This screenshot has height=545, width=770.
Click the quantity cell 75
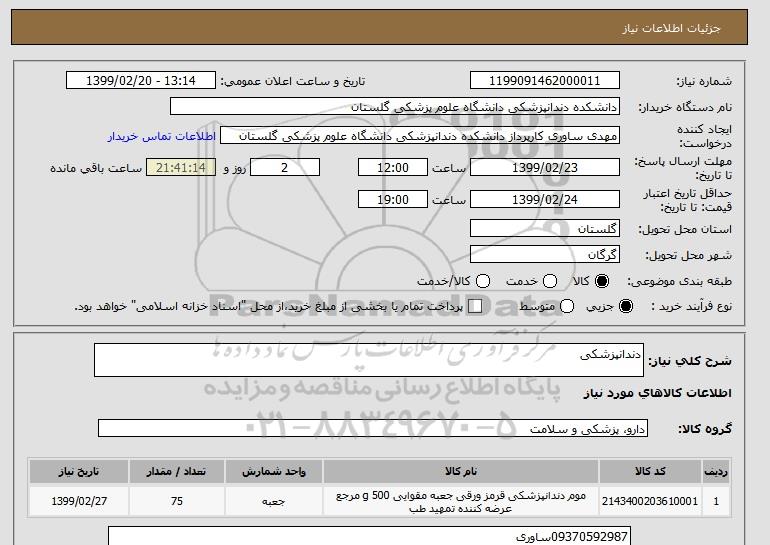tap(177, 501)
